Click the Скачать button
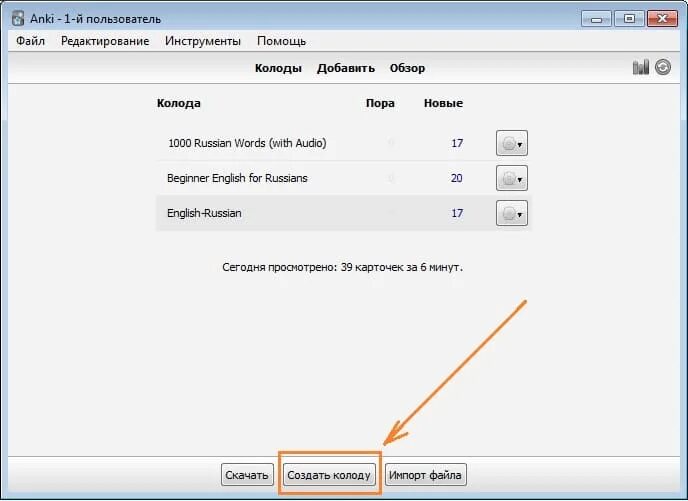The height and width of the screenshot is (501, 688). (247, 475)
